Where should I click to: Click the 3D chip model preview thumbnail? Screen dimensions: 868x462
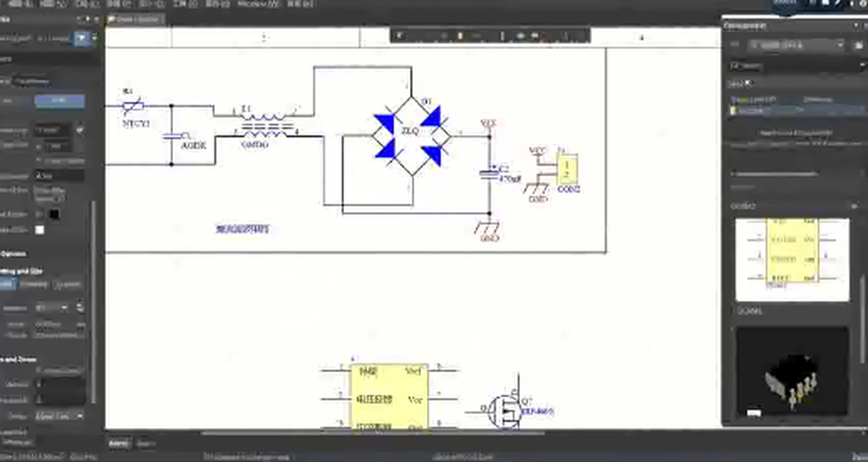coord(791,372)
